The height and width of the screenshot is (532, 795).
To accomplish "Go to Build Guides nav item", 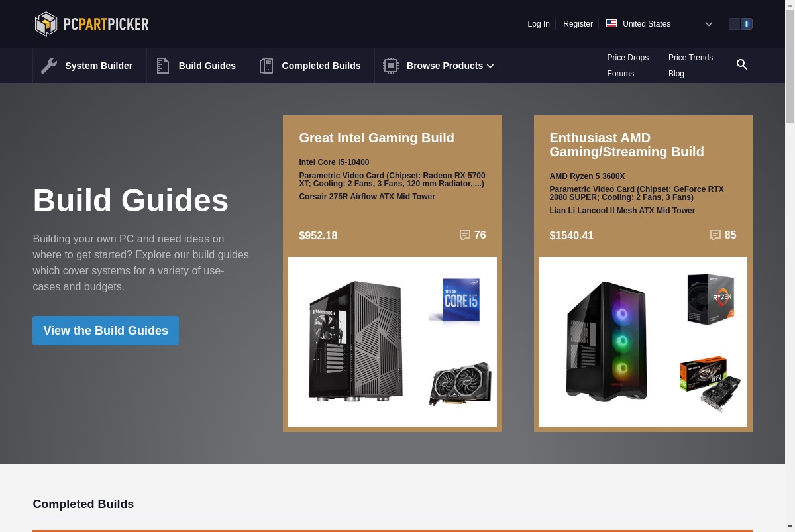I will coord(198,66).
